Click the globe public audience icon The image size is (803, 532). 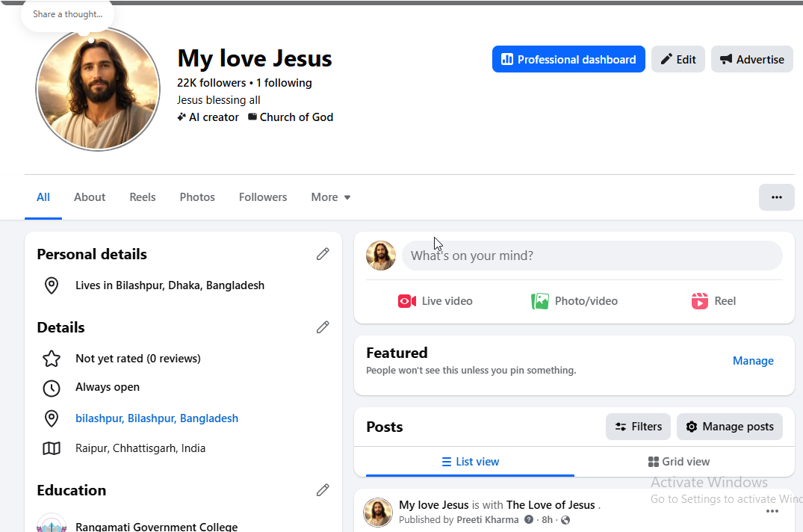tap(565, 520)
